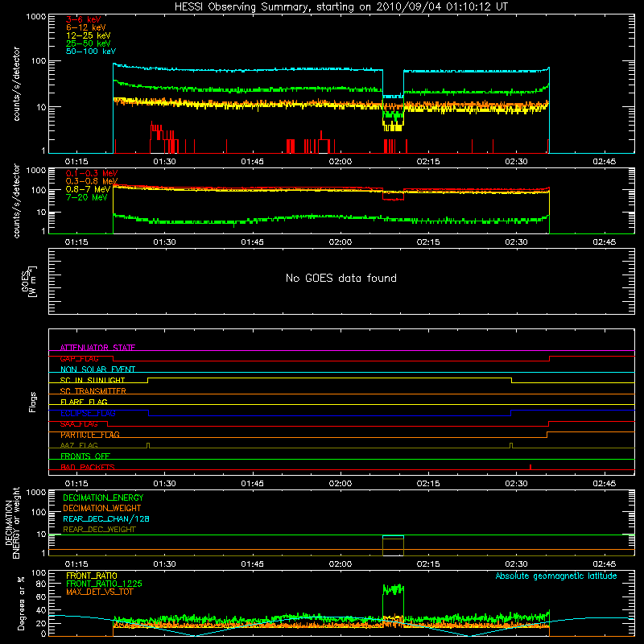Click the 7-20 MeV legend label
Image resolution: width=644 pixels, height=644 pixels.
click(x=86, y=197)
